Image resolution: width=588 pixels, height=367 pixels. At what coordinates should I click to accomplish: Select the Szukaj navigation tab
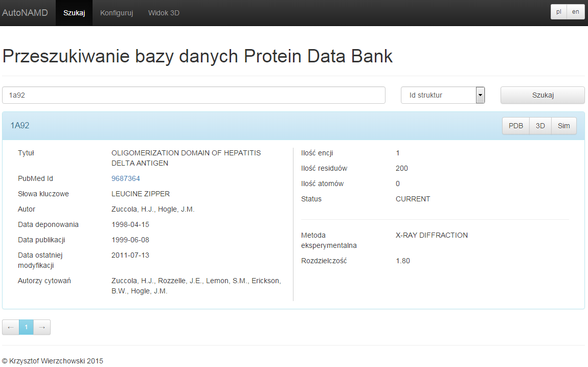point(74,13)
